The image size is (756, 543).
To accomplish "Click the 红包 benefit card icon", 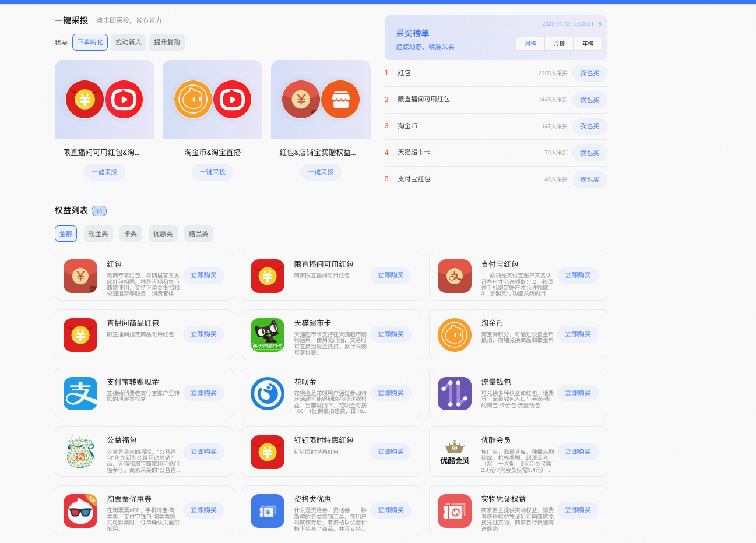I will pyautogui.click(x=80, y=276).
